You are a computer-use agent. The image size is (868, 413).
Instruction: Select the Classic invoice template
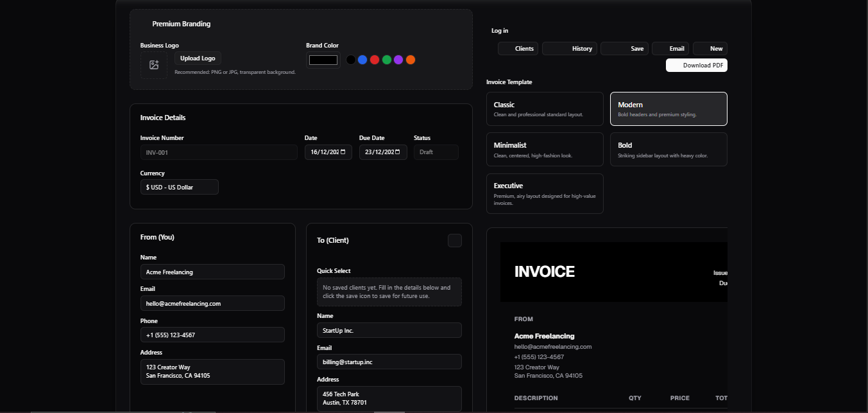544,109
